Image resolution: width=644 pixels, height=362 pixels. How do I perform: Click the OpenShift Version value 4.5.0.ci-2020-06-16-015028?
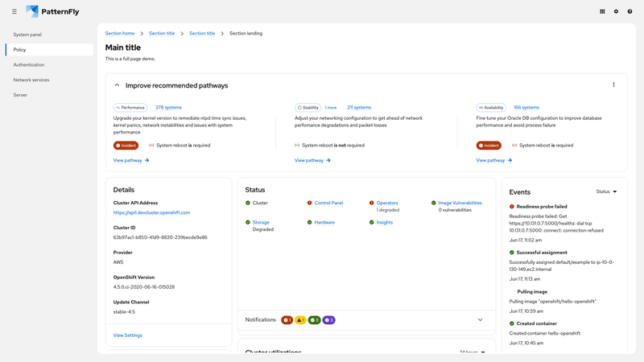pyautogui.click(x=144, y=287)
